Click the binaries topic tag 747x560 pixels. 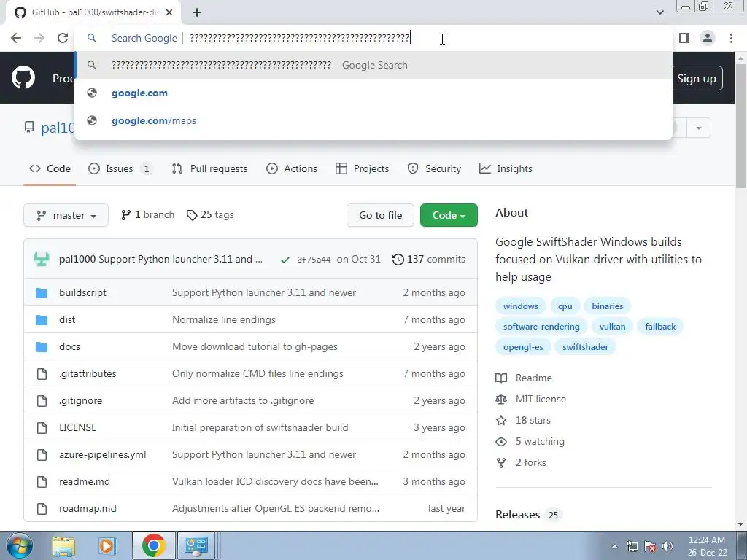(x=608, y=306)
